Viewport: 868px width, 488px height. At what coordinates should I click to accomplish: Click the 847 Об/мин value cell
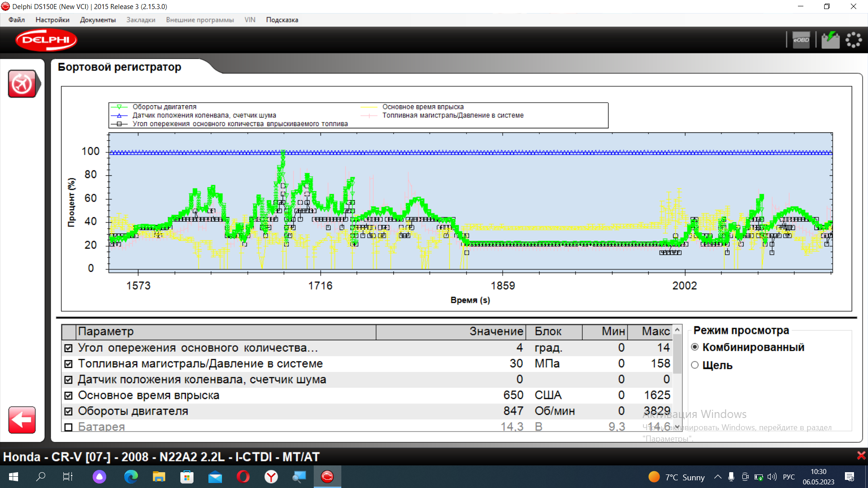click(514, 411)
